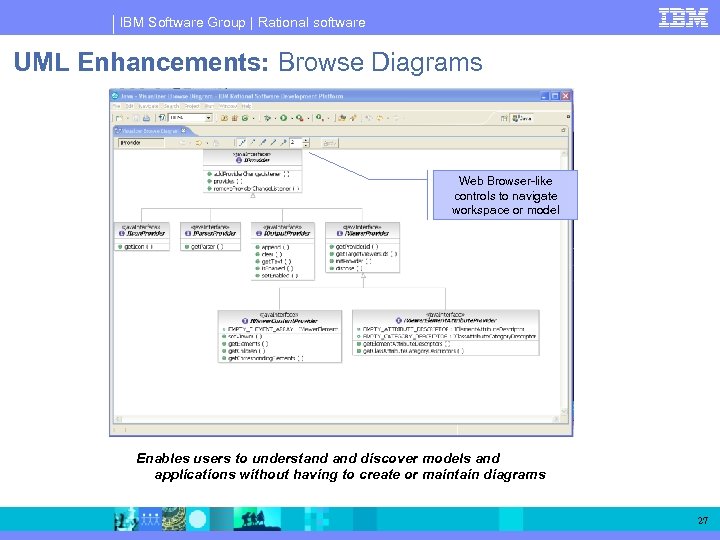Click the New Java Package toolbar icon
The height and width of the screenshot is (540, 720).
pyautogui.click(x=235, y=118)
